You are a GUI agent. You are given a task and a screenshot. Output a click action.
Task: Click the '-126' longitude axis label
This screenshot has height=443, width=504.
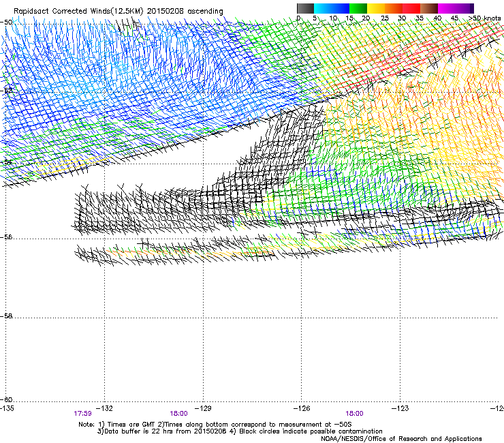pos(302,408)
